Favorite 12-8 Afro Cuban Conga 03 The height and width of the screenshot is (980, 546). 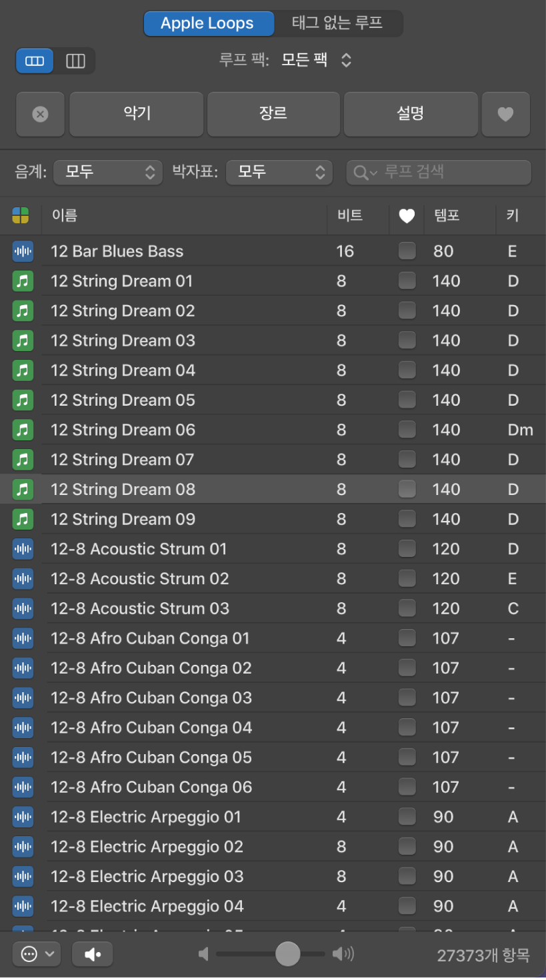(x=407, y=698)
